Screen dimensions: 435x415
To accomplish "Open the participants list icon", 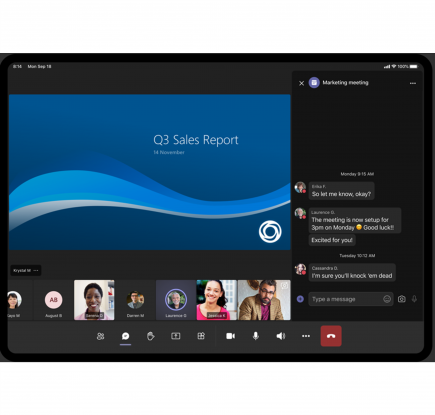I will tap(100, 336).
